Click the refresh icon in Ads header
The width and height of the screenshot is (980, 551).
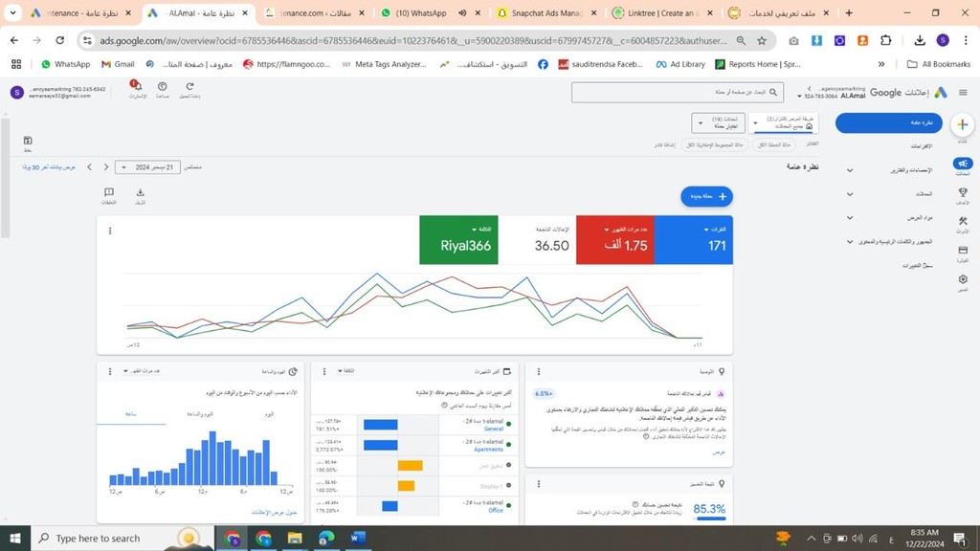189,86
